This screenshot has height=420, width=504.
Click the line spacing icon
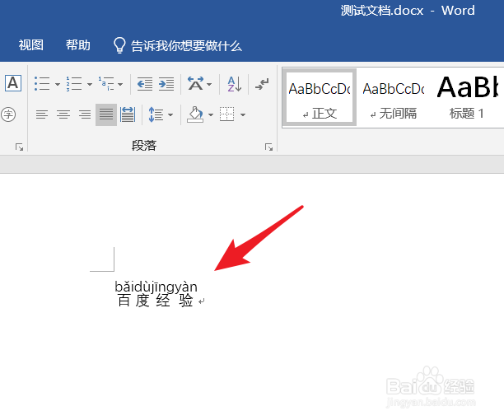point(156,114)
